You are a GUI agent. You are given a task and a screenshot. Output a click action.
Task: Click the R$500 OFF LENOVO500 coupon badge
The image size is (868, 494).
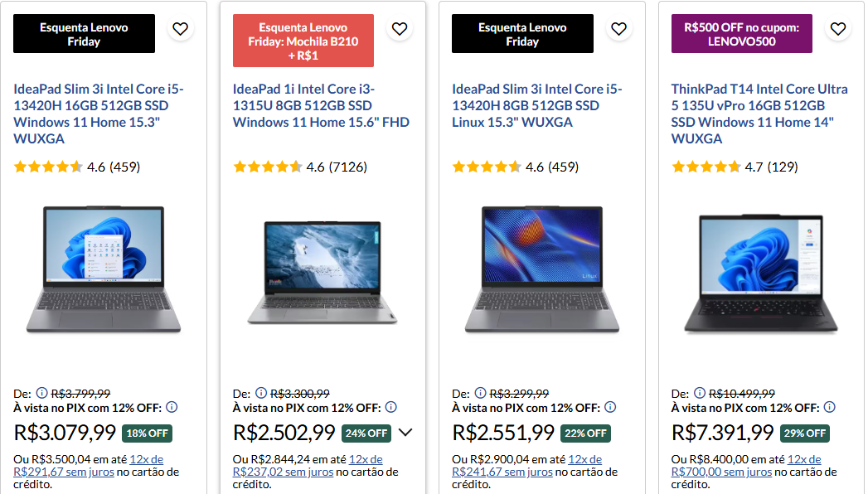[742, 34]
